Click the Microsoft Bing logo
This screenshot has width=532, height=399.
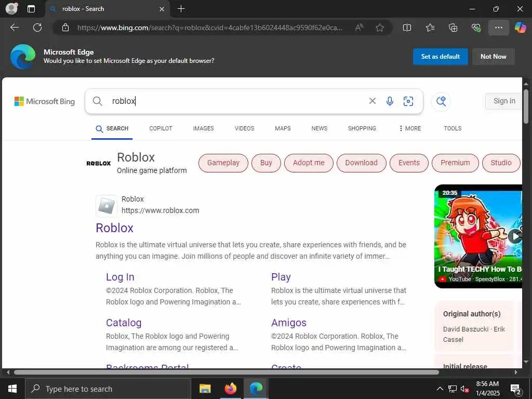(x=45, y=101)
